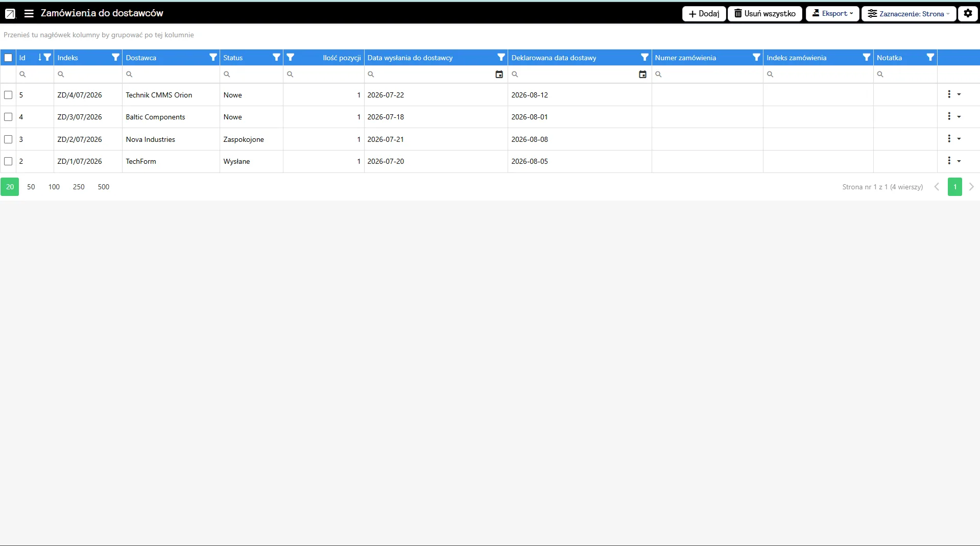Click the Usuń wszystko button
This screenshot has height=546, width=980.
764,14
